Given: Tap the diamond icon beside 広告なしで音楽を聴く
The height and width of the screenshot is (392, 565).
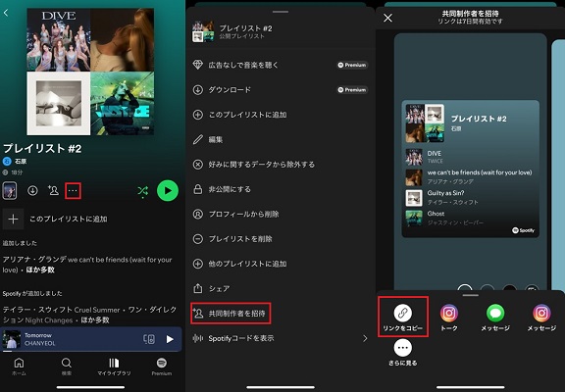Looking at the screenshot, I should click(198, 65).
